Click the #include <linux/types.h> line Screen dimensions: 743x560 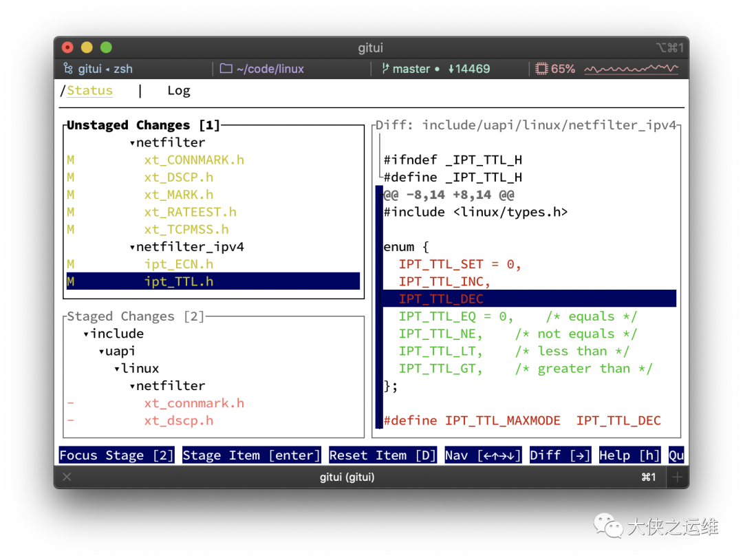click(x=476, y=213)
